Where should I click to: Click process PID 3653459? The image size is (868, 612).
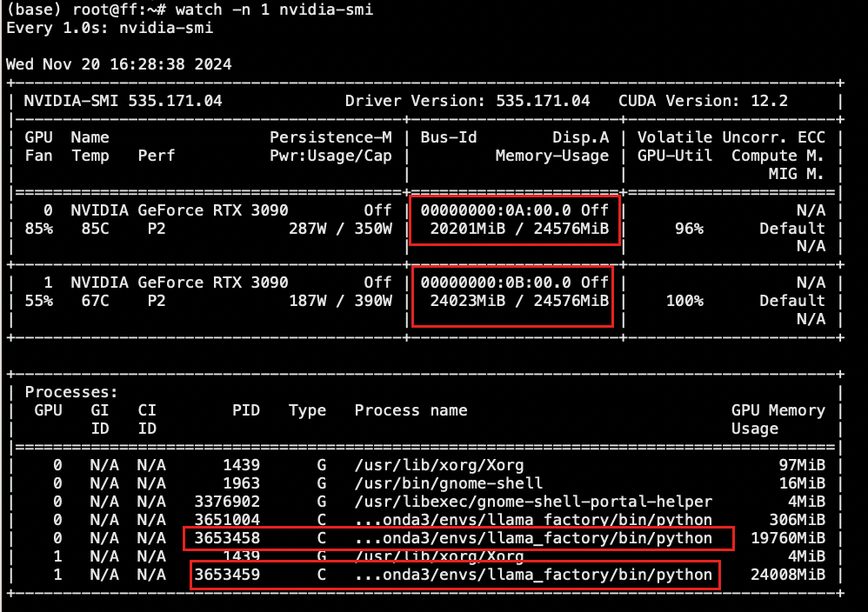227,575
